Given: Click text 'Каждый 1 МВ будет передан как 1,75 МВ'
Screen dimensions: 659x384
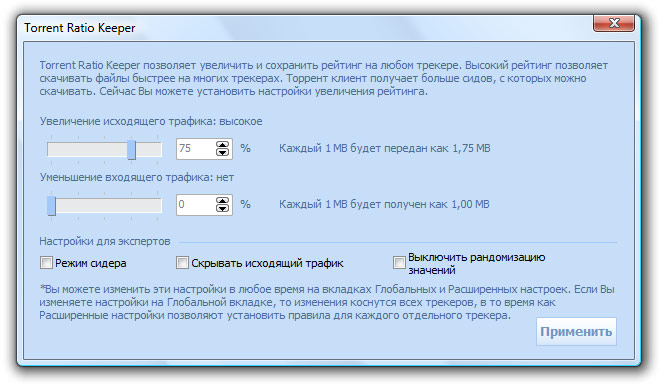Looking at the screenshot, I should (385, 148).
